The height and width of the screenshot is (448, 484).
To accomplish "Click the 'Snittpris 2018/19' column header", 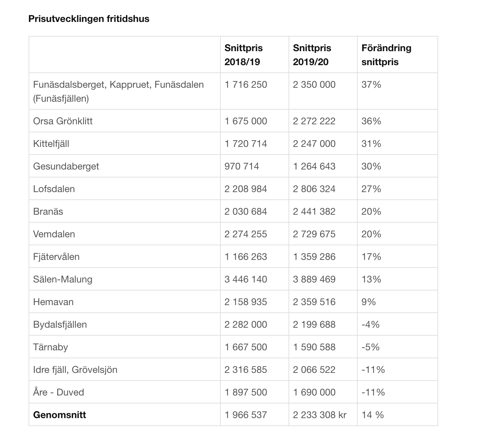I will click(x=243, y=55).
